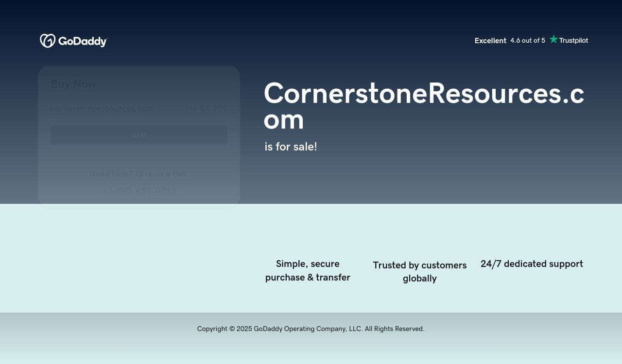
Task: Click the blank space below the Buy Now card
Action: click(139, 257)
